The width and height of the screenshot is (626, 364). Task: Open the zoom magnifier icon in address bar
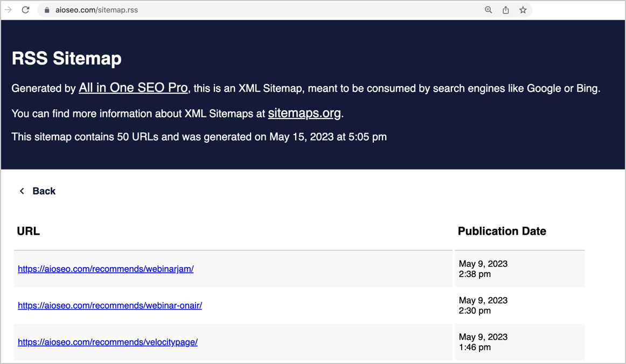[x=488, y=10]
